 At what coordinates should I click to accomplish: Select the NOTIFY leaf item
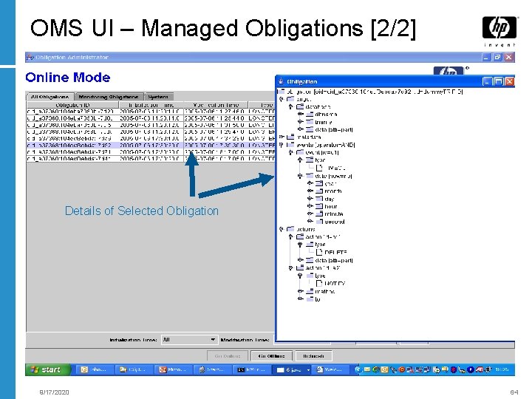pos(335,283)
